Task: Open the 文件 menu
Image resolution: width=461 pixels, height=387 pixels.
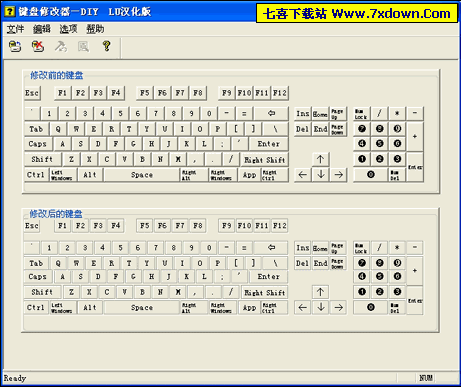Action: click(x=15, y=29)
